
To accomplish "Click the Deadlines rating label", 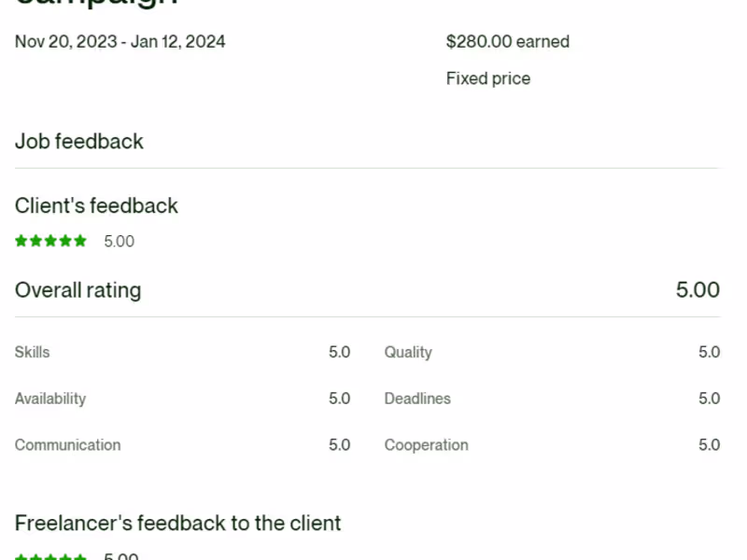I will (417, 399).
